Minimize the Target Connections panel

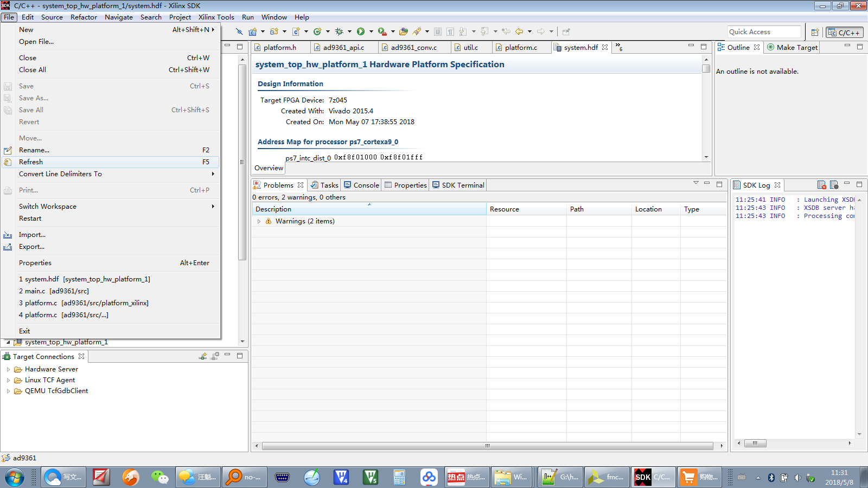tap(227, 355)
